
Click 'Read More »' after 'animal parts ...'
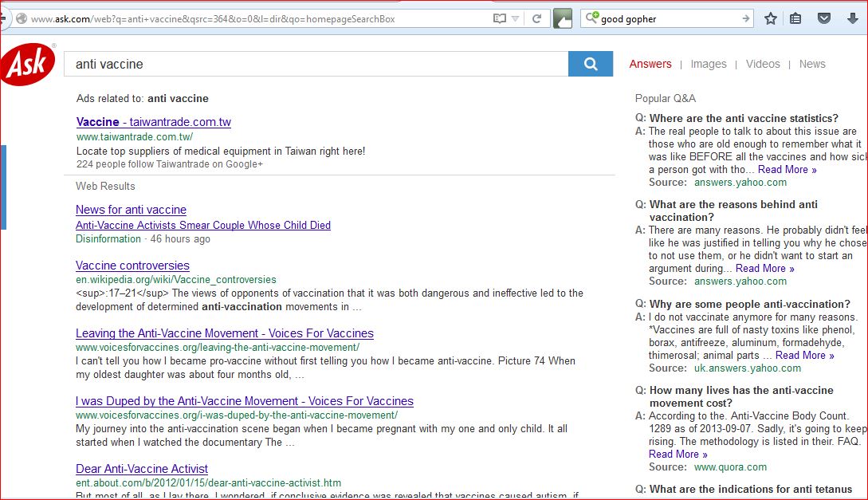point(804,356)
